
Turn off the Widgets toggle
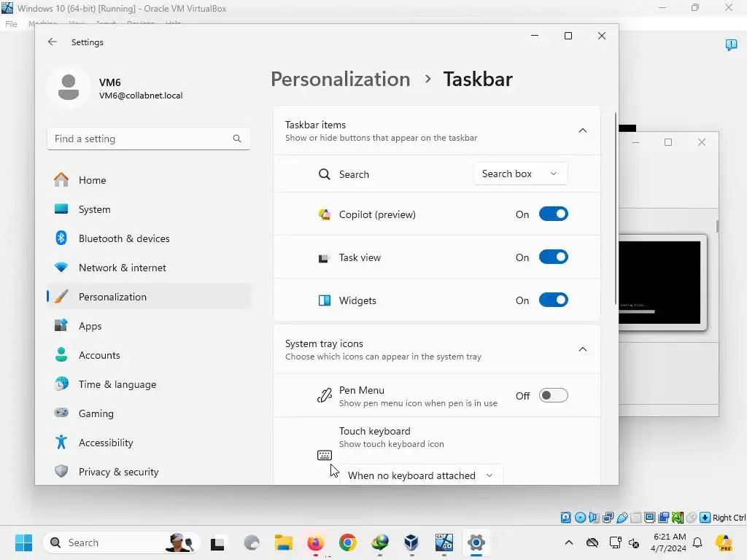pos(553,300)
